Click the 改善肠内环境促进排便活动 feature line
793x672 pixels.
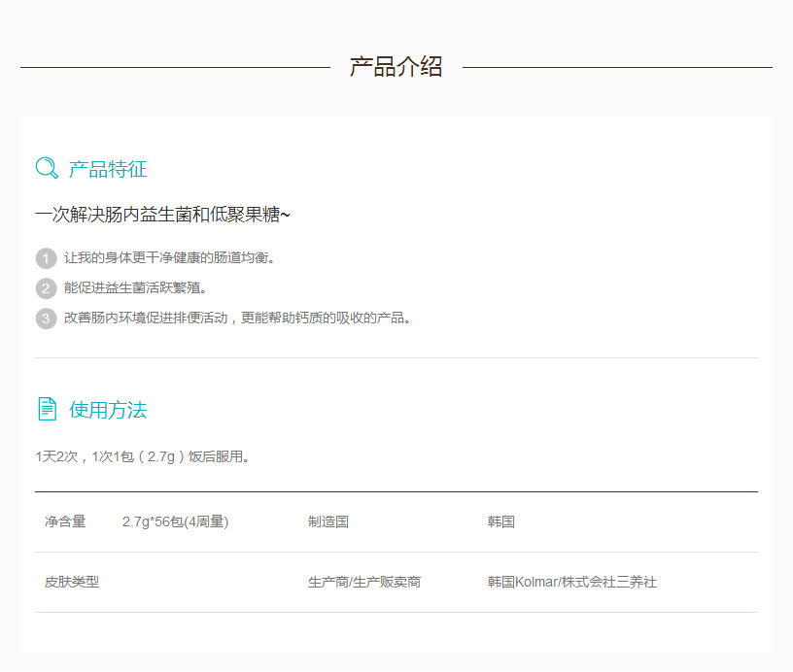[x=238, y=319]
